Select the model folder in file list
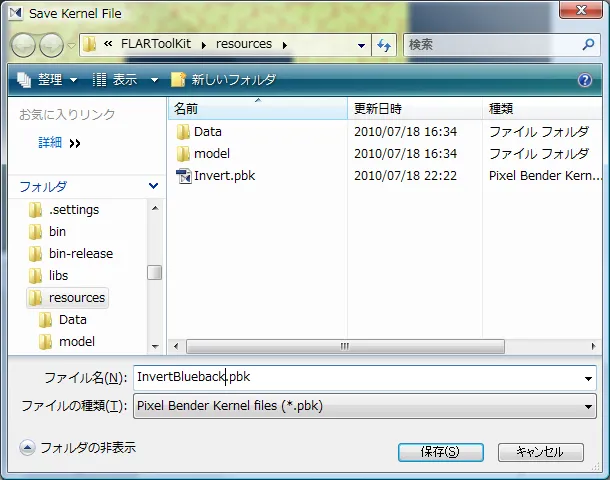This screenshot has width=610, height=480. click(212, 154)
